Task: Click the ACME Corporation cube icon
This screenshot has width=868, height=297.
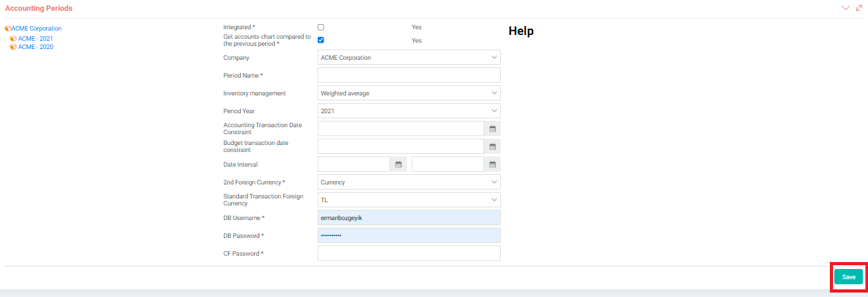Action: [x=8, y=29]
